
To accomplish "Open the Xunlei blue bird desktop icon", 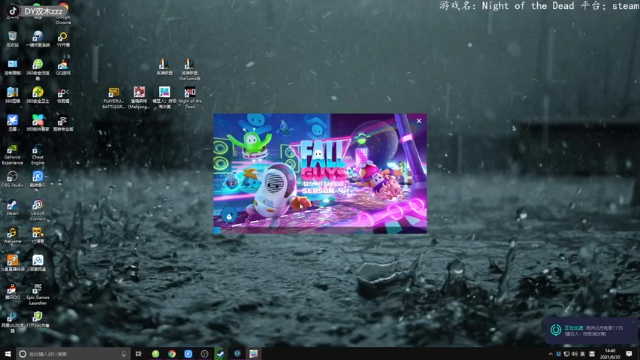I will point(12,123).
